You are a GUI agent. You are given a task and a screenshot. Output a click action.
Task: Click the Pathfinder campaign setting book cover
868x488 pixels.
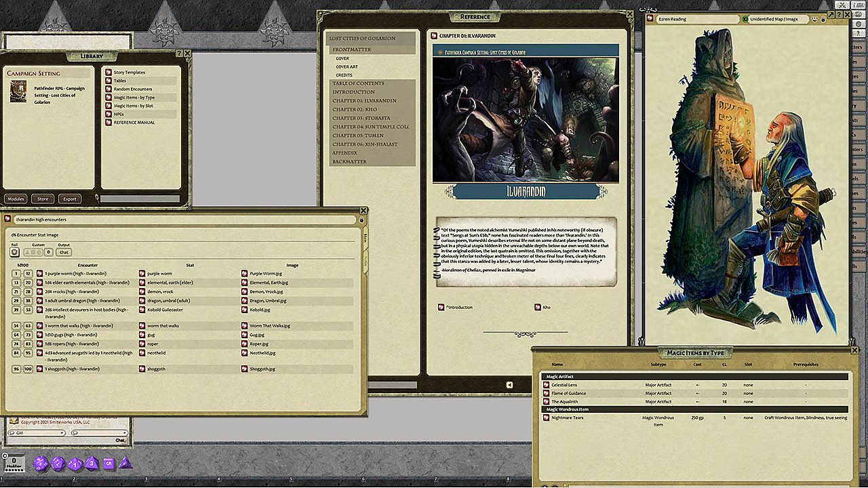[18, 91]
